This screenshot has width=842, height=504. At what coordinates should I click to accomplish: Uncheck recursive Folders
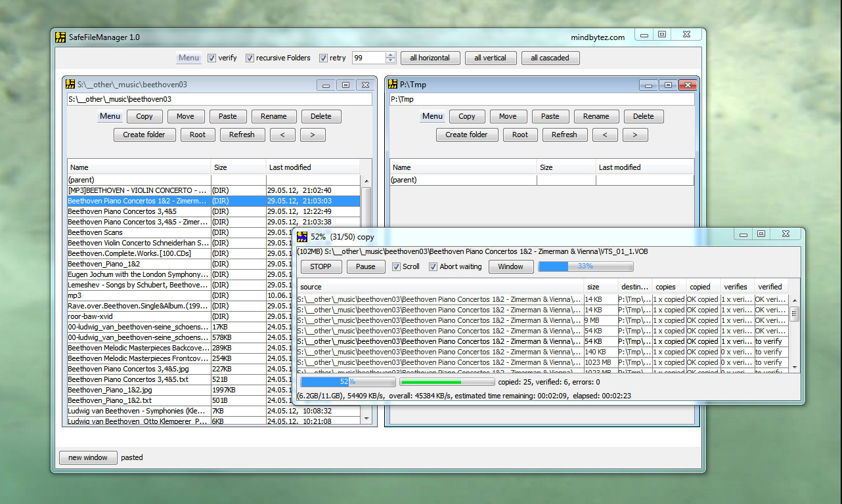250,58
